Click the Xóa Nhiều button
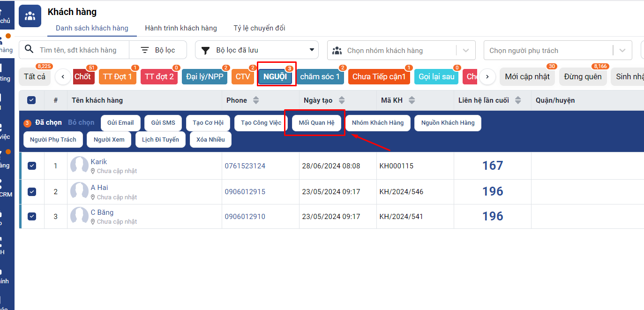 [210, 140]
